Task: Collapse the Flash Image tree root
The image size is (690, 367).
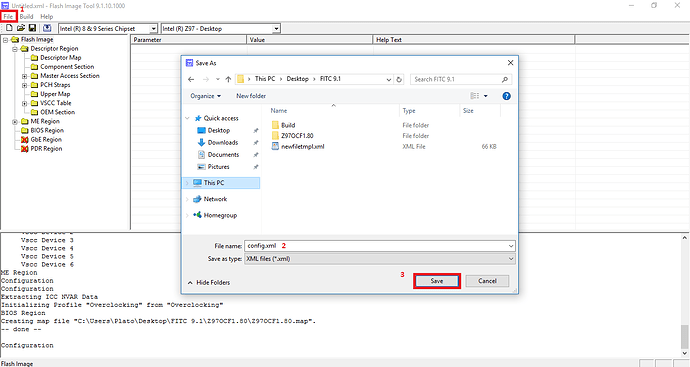Action: point(5,40)
